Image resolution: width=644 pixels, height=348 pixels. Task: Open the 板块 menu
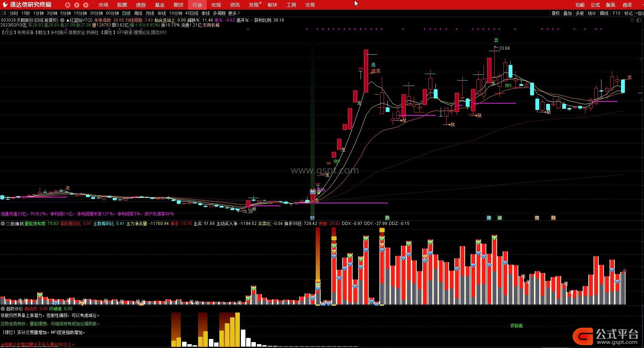[273, 5]
